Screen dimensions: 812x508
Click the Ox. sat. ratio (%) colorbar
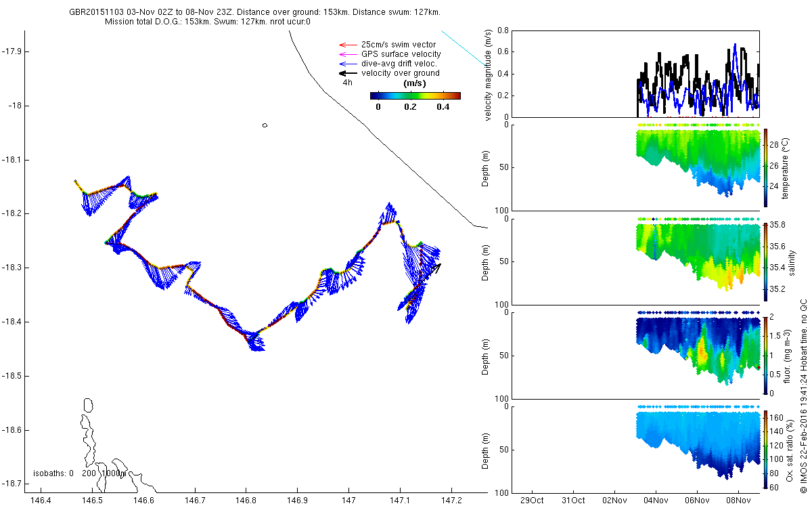[766, 450]
